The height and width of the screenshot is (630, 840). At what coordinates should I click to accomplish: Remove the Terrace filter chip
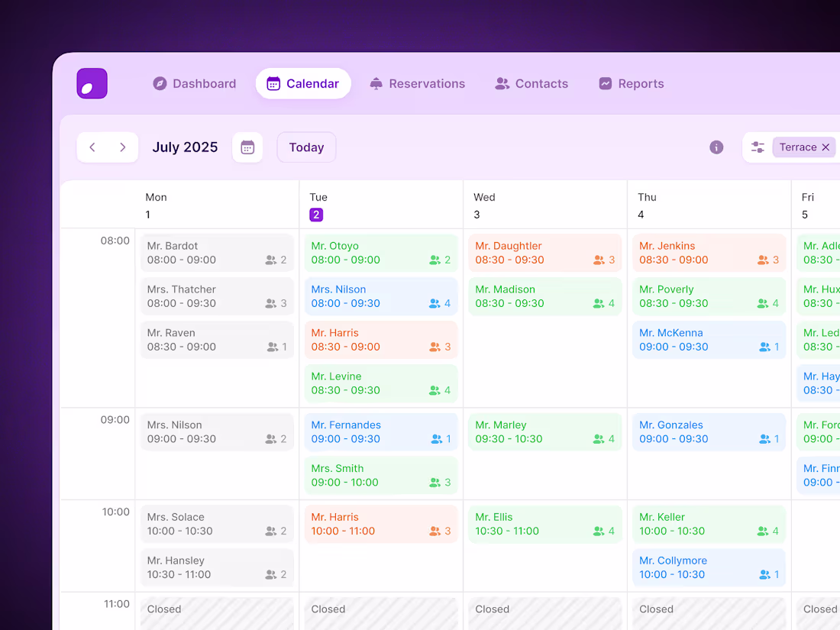(825, 147)
